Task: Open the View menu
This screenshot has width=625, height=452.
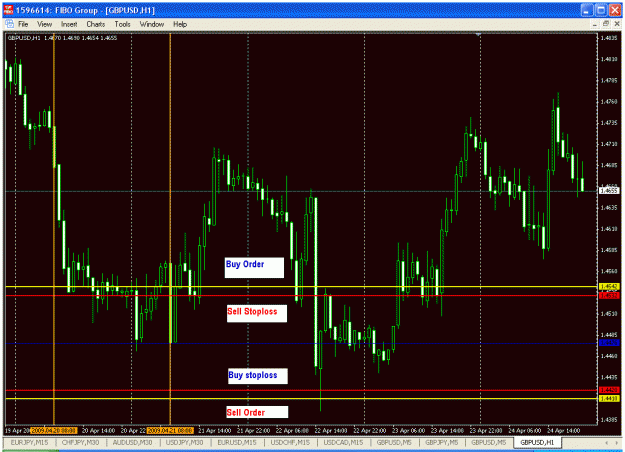Action: point(45,24)
